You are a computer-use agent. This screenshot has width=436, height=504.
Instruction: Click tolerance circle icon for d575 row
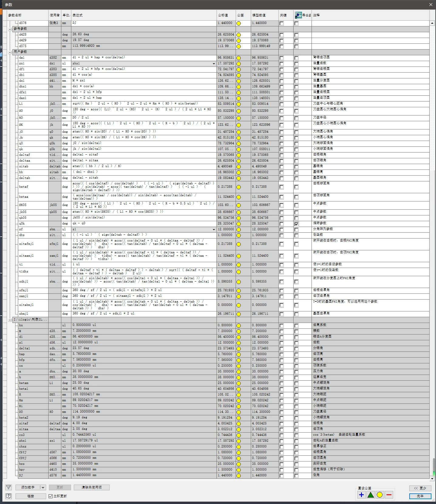point(239,46)
